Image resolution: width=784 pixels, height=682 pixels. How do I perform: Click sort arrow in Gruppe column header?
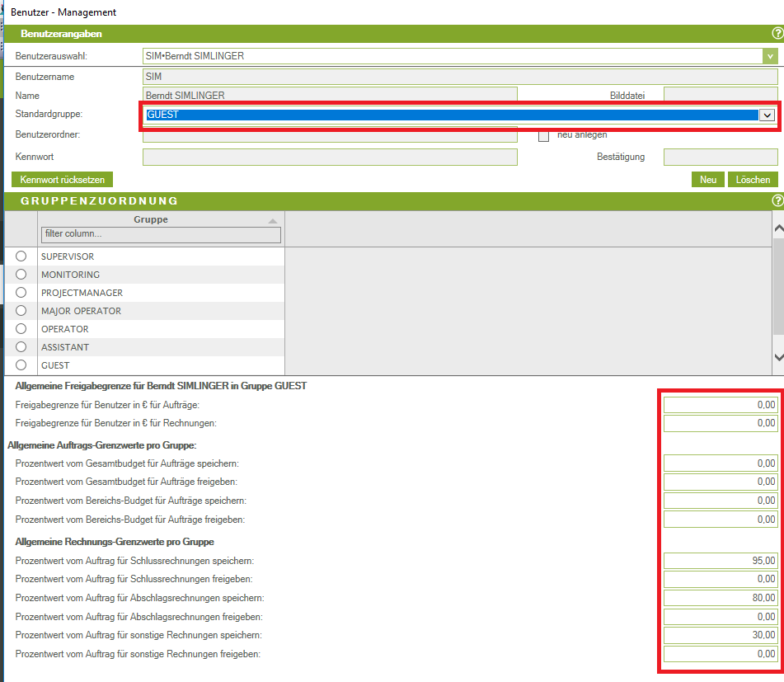point(273,220)
